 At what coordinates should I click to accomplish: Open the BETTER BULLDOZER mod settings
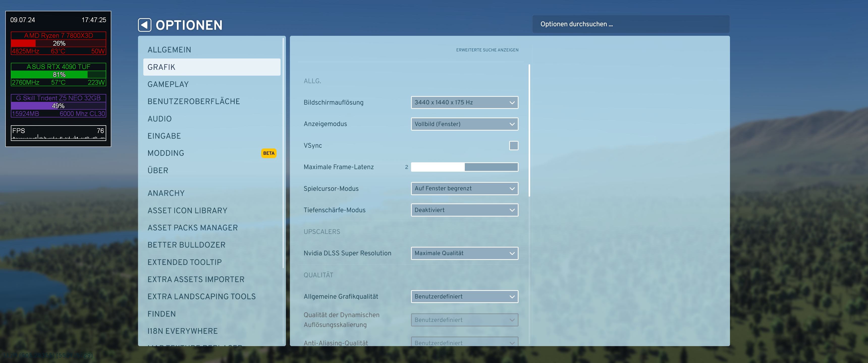[186, 245]
